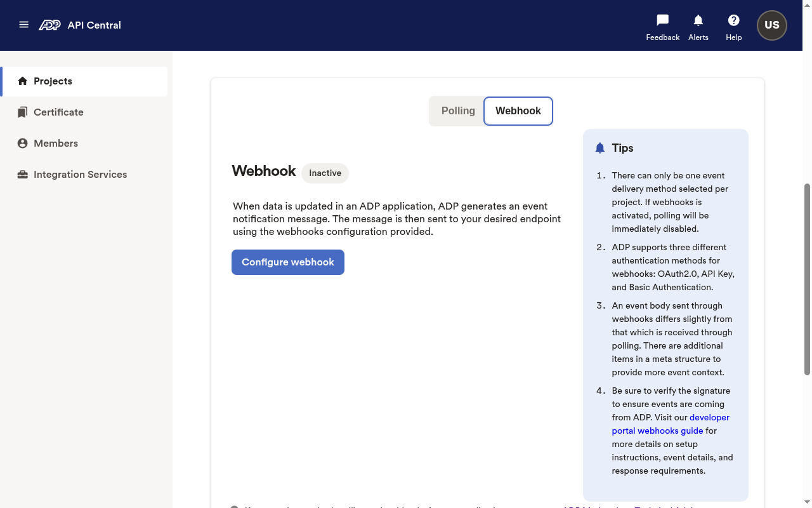Click the Configure webhook button
This screenshot has width=812, height=508.
pyautogui.click(x=288, y=262)
